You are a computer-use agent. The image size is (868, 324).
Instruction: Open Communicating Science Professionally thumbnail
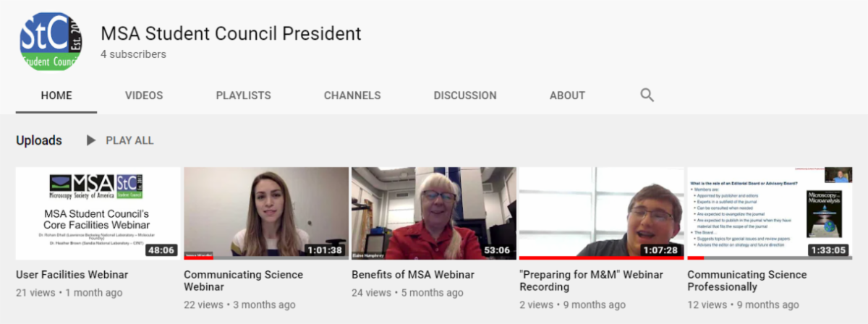click(770, 213)
